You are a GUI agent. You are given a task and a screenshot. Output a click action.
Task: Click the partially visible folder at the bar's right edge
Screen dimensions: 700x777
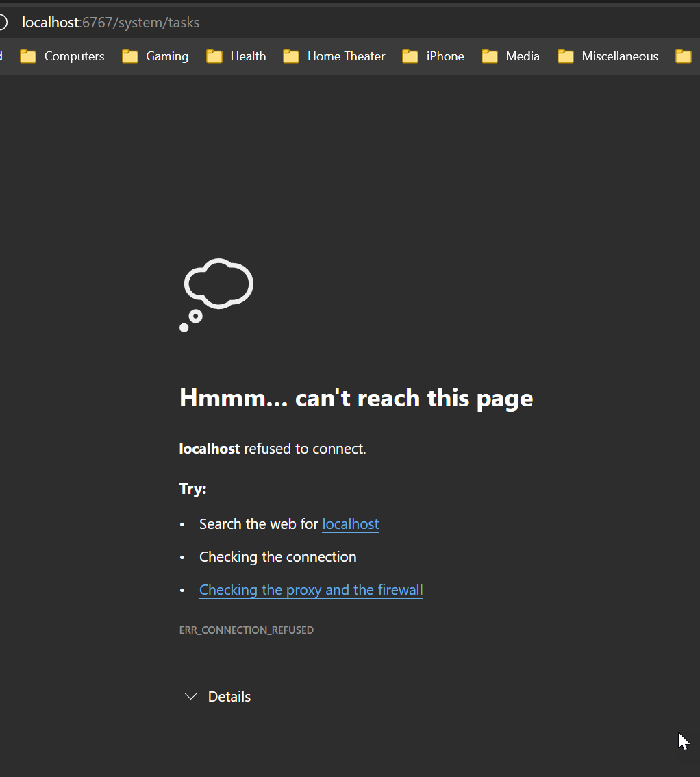[x=684, y=56]
